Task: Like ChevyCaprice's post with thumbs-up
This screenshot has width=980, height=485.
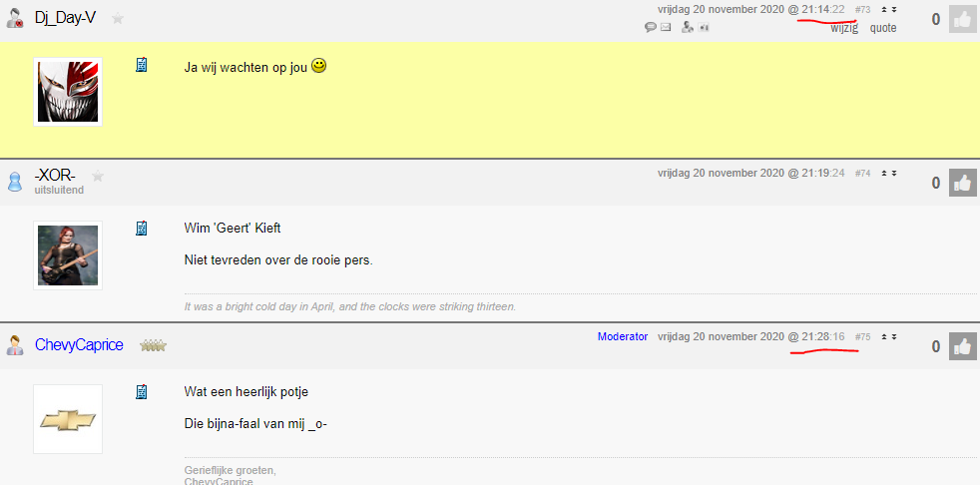Action: (962, 346)
